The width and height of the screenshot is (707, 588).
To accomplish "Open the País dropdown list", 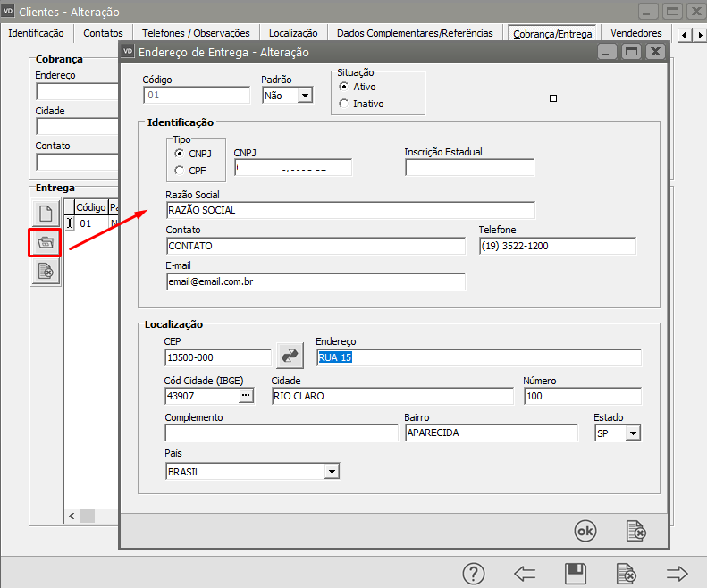I will tap(332, 472).
